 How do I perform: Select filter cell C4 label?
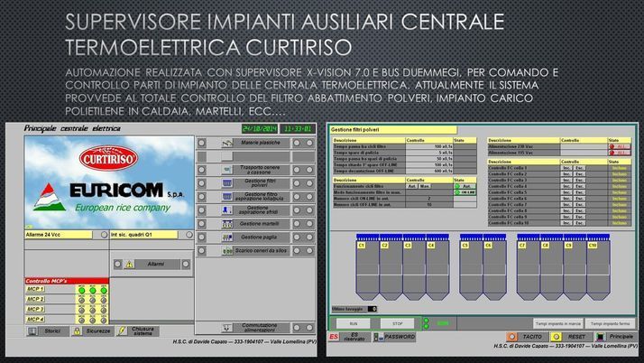click(x=431, y=245)
